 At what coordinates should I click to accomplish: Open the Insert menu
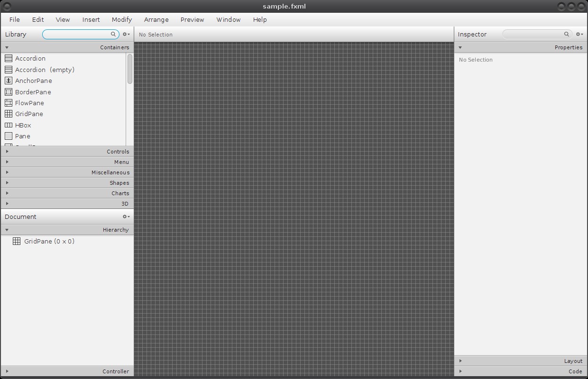point(91,19)
